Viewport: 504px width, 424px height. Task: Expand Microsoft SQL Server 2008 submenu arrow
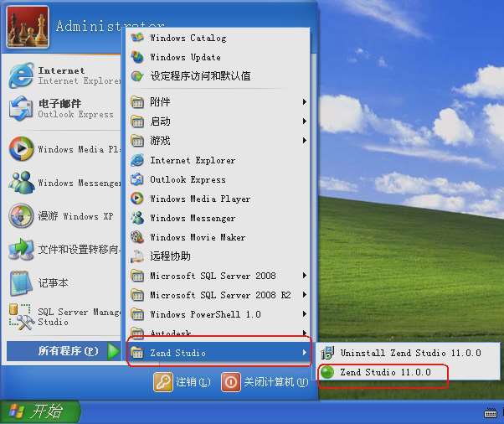coord(305,276)
